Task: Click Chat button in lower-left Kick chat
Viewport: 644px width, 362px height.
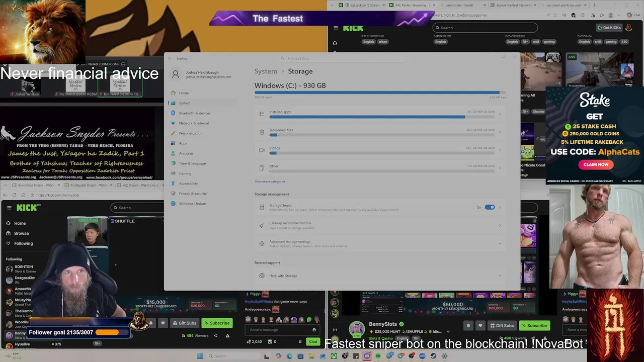Action: tap(313, 342)
